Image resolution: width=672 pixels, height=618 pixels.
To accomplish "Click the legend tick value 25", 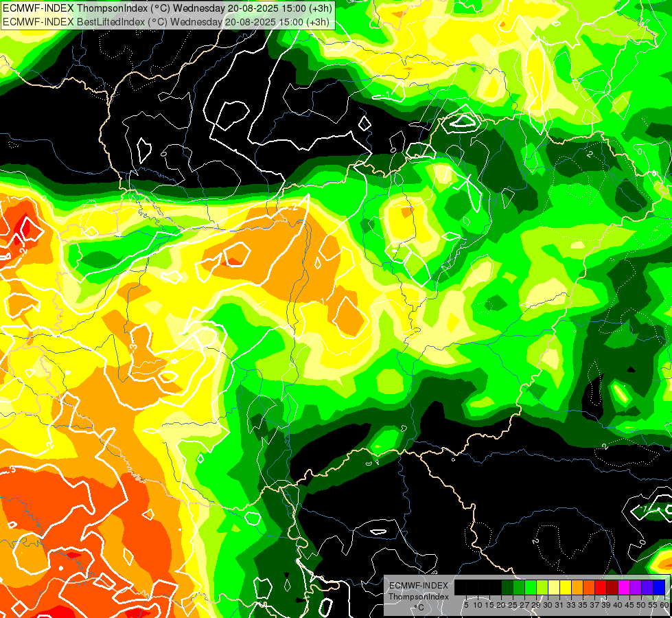I will [x=513, y=605].
